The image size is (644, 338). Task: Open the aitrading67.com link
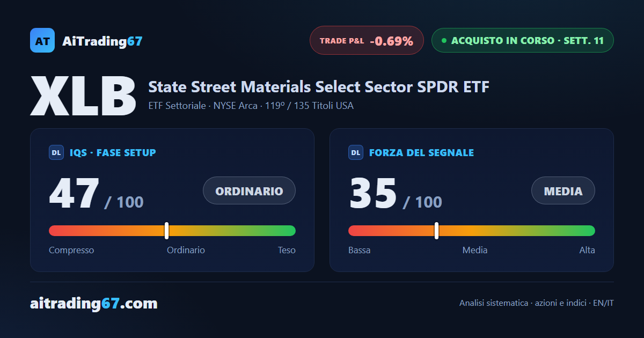[94, 304]
